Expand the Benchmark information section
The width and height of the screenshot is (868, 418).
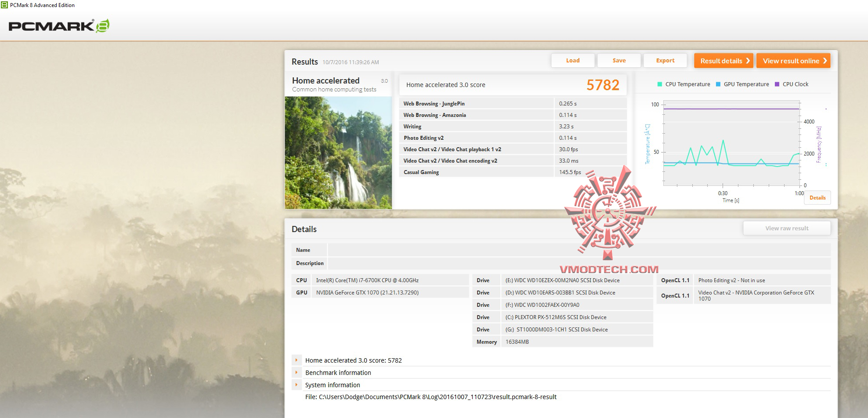tap(297, 373)
